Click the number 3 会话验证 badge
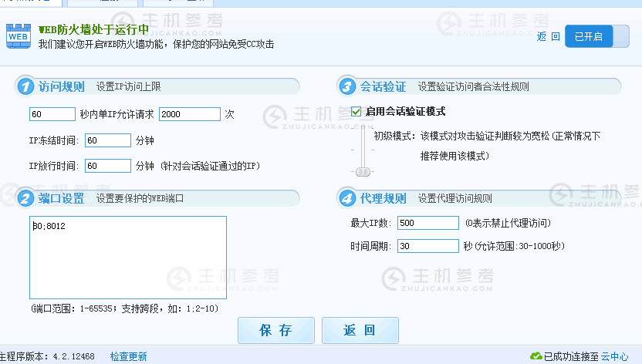Viewport: 642px width, 364px height. click(347, 86)
